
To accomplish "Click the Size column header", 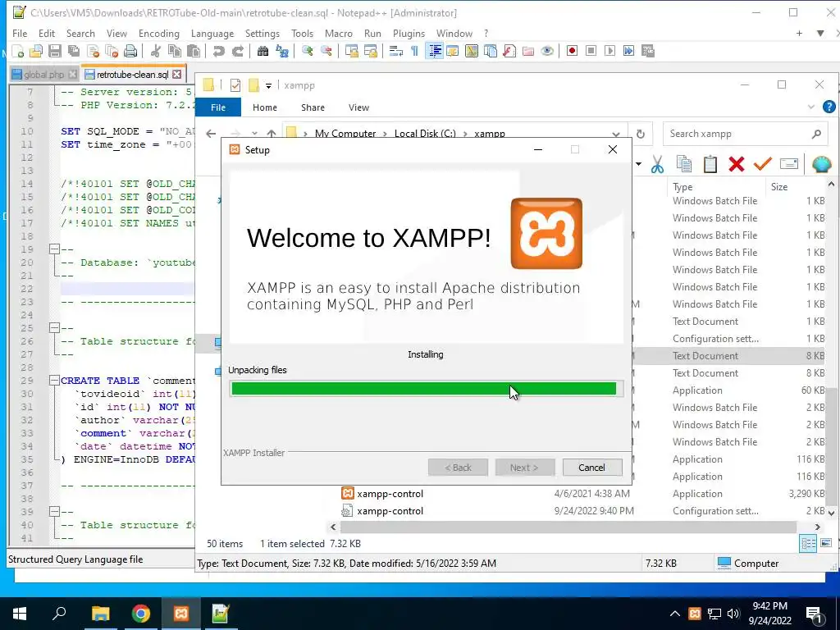I will pyautogui.click(x=779, y=187).
